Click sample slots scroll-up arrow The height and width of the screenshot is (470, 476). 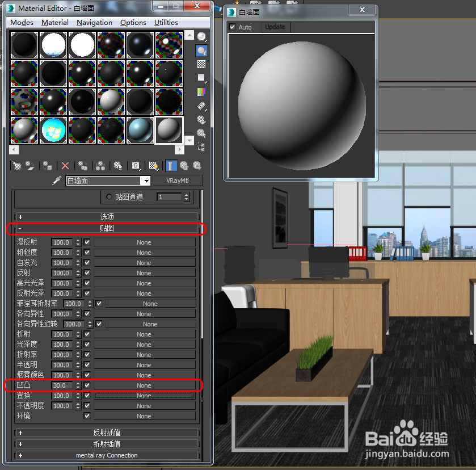[189, 35]
